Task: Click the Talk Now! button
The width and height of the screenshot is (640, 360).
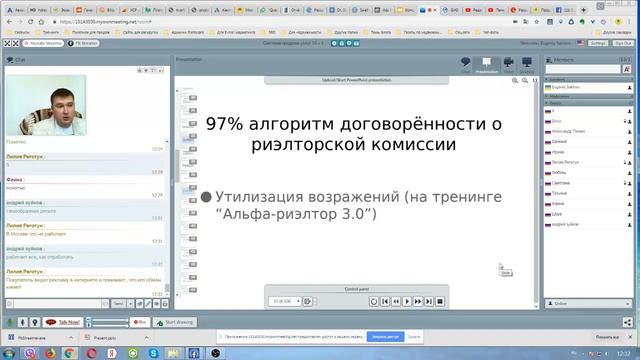Action: pyautogui.click(x=63, y=322)
